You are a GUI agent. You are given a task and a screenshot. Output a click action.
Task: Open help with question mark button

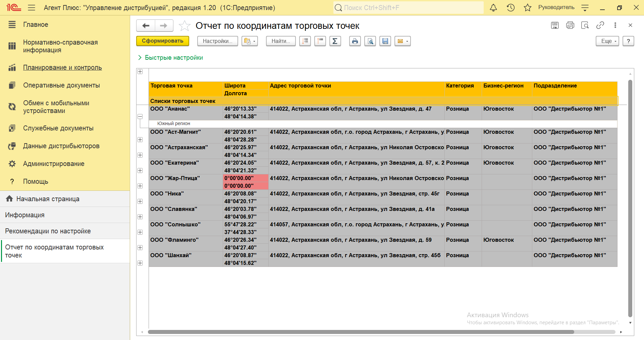tap(628, 41)
